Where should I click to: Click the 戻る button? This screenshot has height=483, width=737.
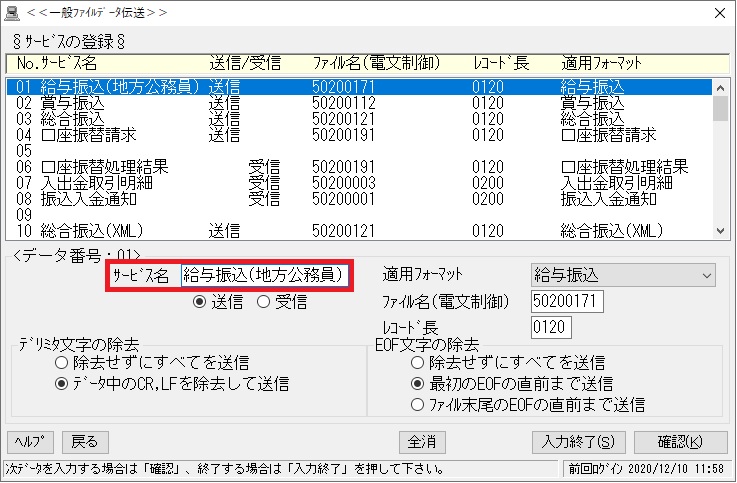pyautogui.click(x=85, y=442)
